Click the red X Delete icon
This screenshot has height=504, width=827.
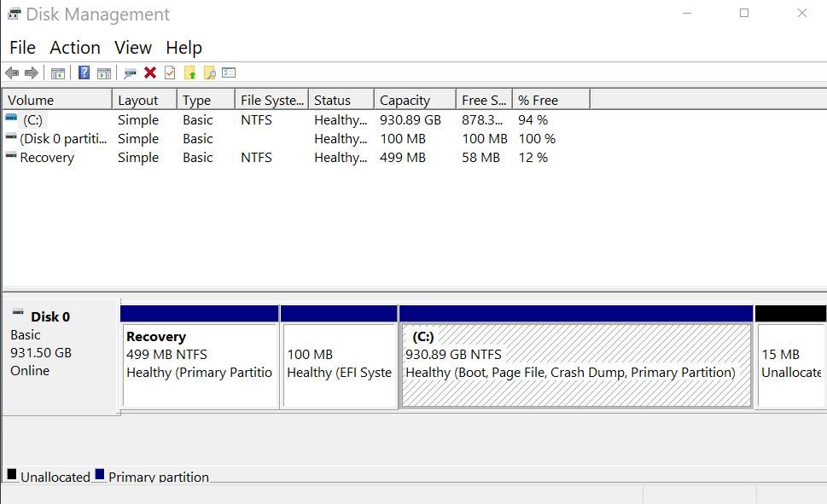[x=150, y=72]
